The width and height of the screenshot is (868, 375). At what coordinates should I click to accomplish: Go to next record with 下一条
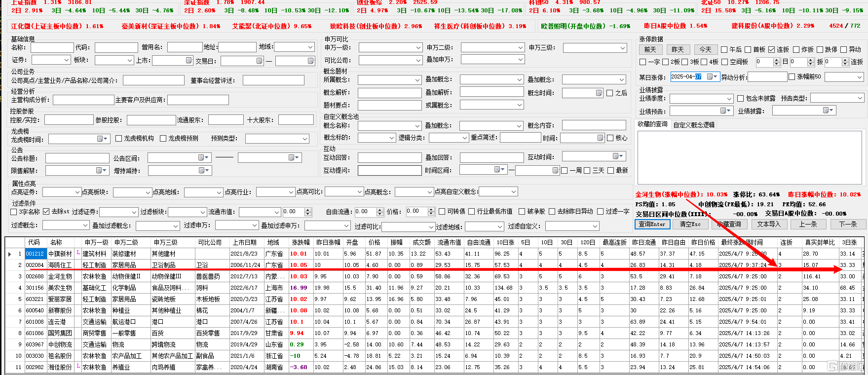[848, 224]
